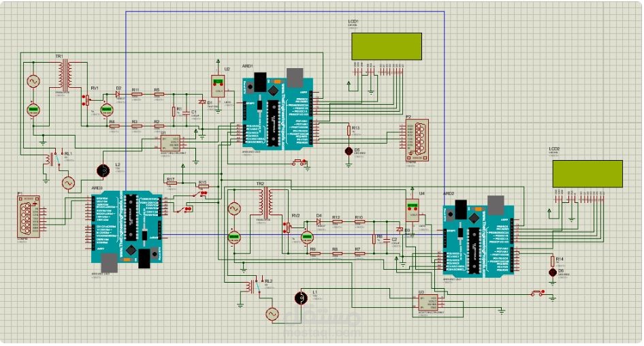Select LED D6
Viewport: 644px width, 346px height.
tap(553, 272)
